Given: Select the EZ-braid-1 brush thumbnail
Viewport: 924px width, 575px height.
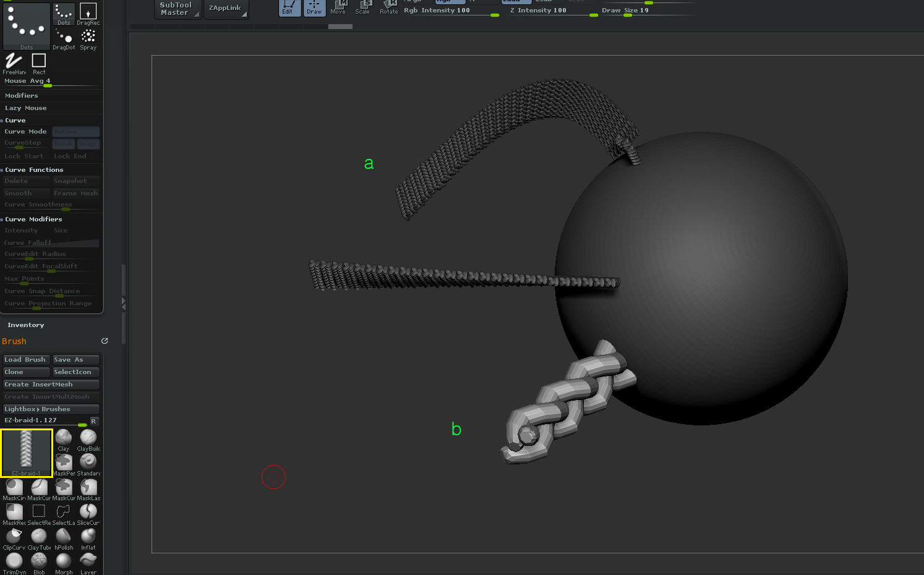Looking at the screenshot, I should pyautogui.click(x=27, y=453).
